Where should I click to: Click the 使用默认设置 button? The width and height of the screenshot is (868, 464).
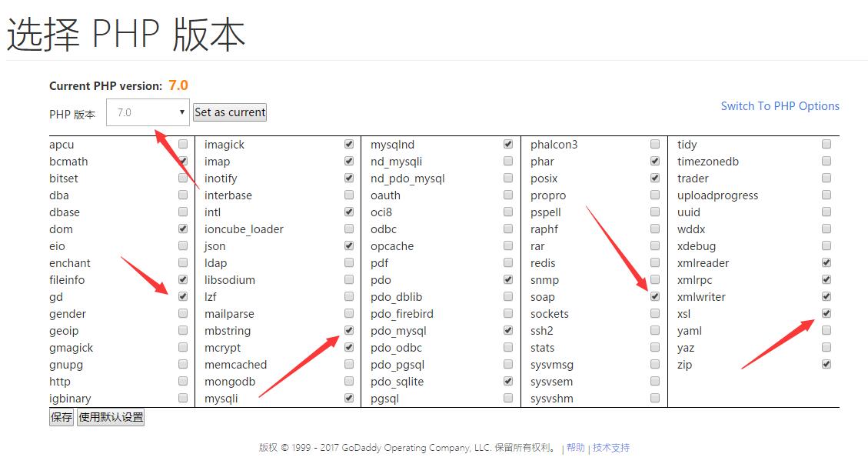[111, 417]
